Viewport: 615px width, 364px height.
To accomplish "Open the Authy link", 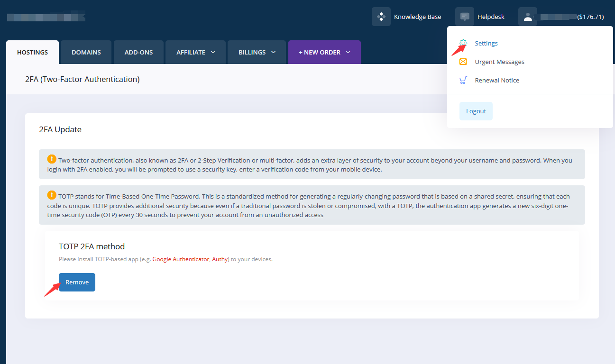I will (x=220, y=259).
